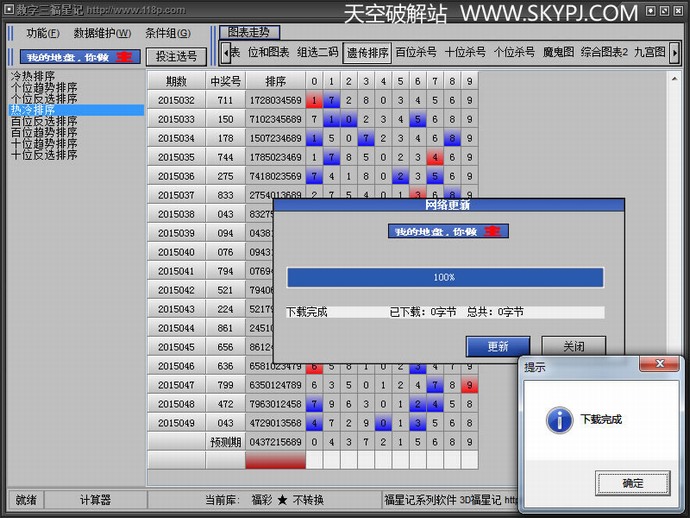Select 十位反选排序 in the left list
Screen dimensions: 690x518
[x=44, y=155]
